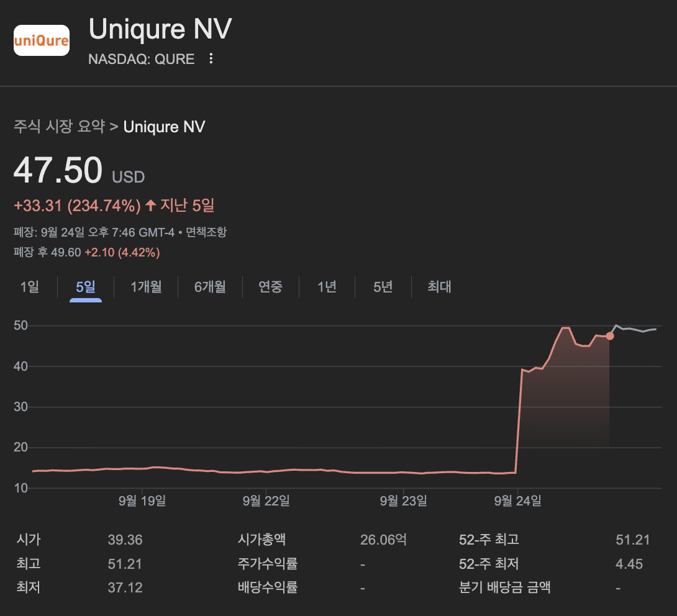Click the 9월 23일 date axis label
Viewport: 677px width, 616px height.
point(403,500)
